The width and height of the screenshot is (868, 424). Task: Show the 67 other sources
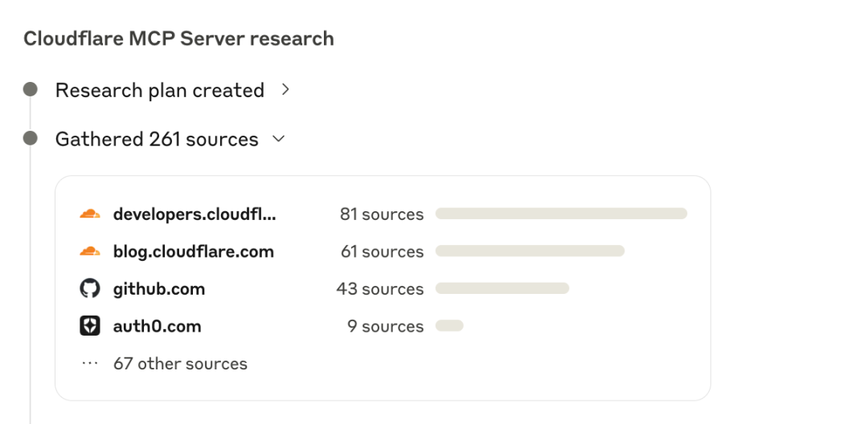click(180, 364)
